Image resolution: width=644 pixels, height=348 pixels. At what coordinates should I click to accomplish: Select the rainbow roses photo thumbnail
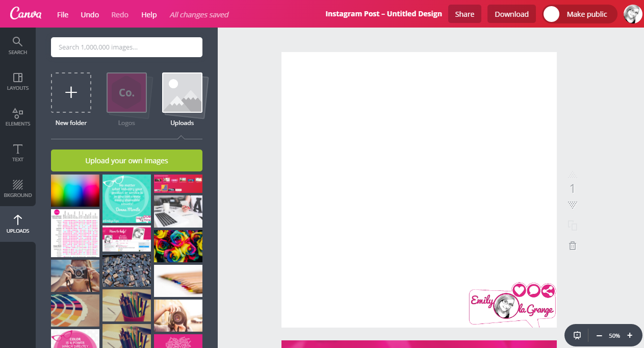point(178,246)
